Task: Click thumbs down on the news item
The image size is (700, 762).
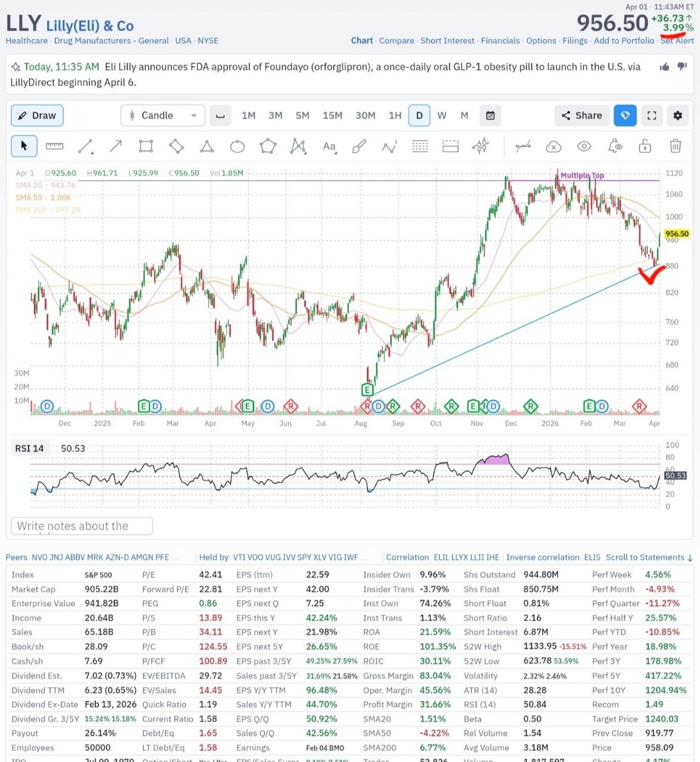Action: click(x=682, y=67)
